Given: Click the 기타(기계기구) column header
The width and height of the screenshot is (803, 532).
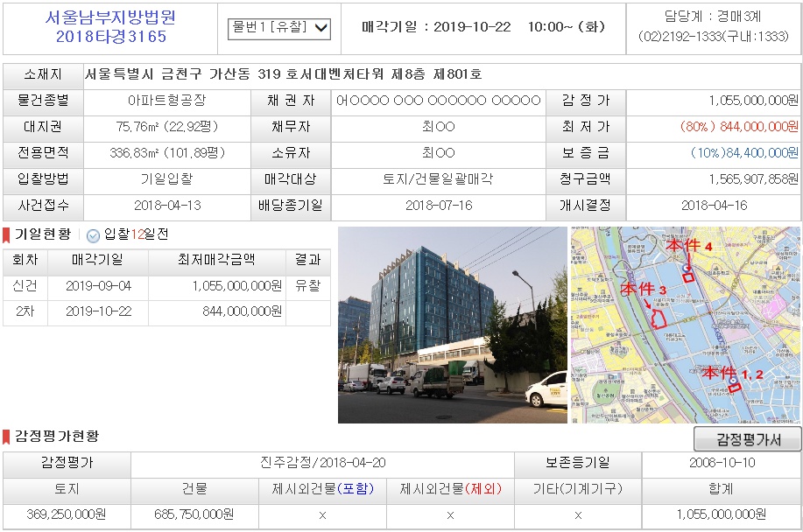Looking at the screenshot, I should 578,489.
